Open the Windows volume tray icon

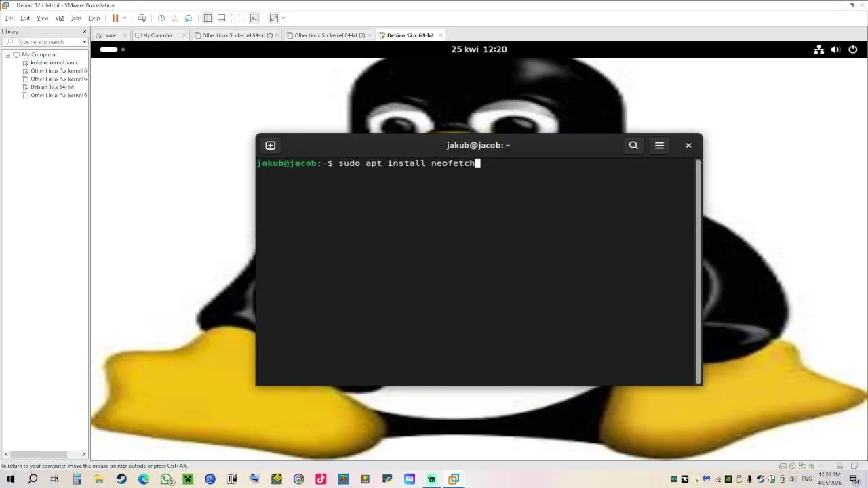[x=793, y=479]
